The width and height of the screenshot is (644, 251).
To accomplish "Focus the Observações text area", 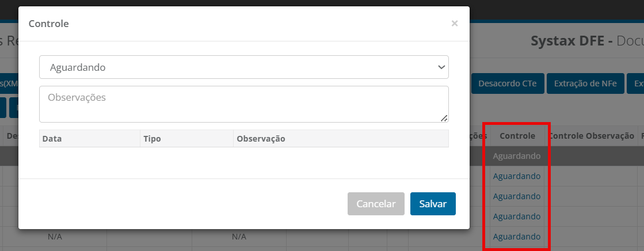I will 244,104.
